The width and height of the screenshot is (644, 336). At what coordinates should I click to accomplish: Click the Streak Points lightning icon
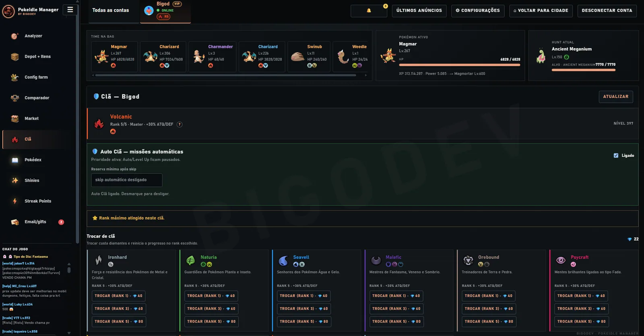15,201
